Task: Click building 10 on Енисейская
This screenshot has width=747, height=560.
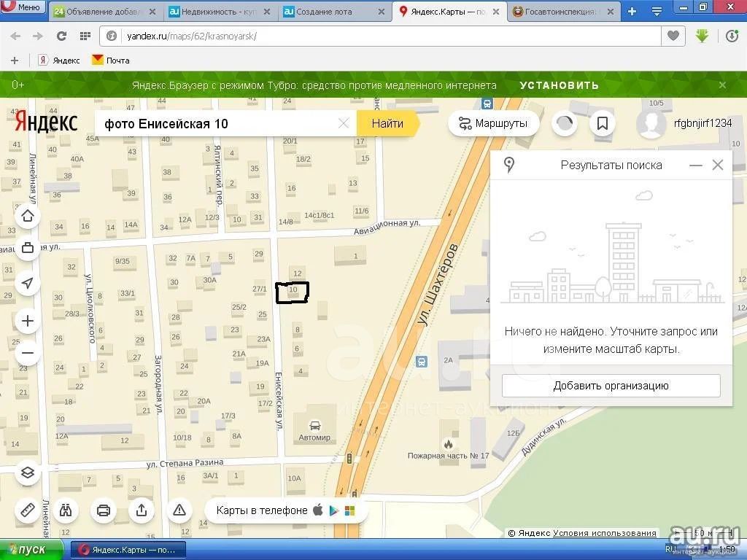Action: click(x=293, y=292)
